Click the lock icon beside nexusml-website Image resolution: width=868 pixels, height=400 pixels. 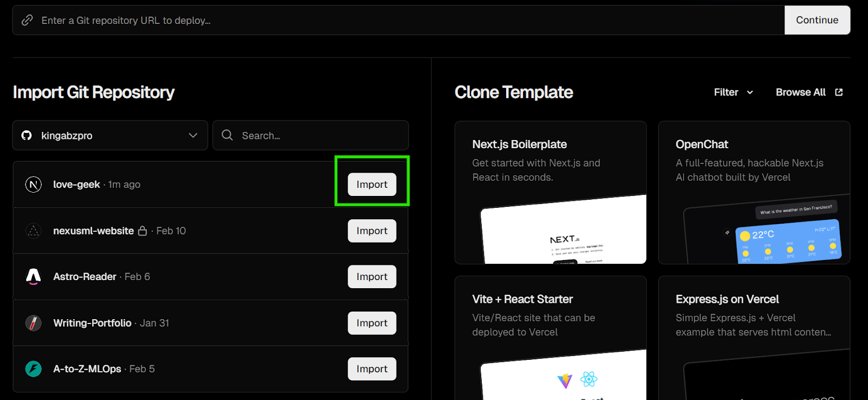[x=143, y=231]
